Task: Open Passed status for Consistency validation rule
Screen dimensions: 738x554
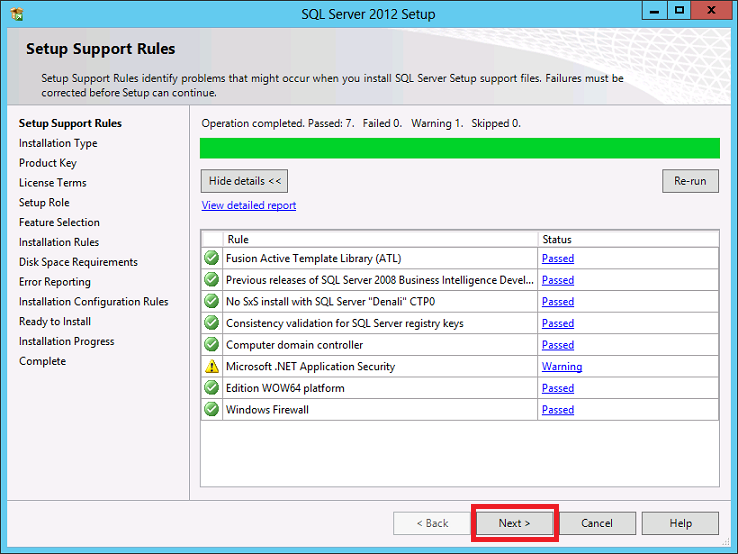Action: tap(558, 323)
